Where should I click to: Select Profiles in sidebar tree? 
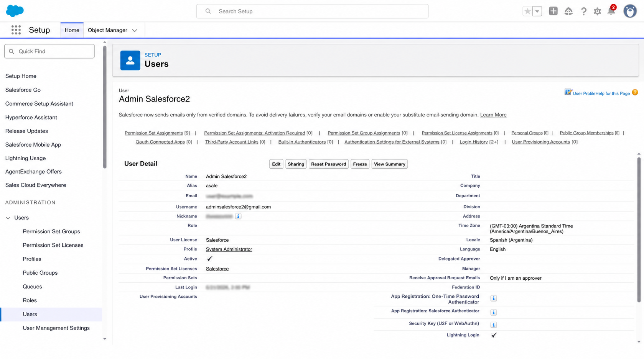coord(32,259)
